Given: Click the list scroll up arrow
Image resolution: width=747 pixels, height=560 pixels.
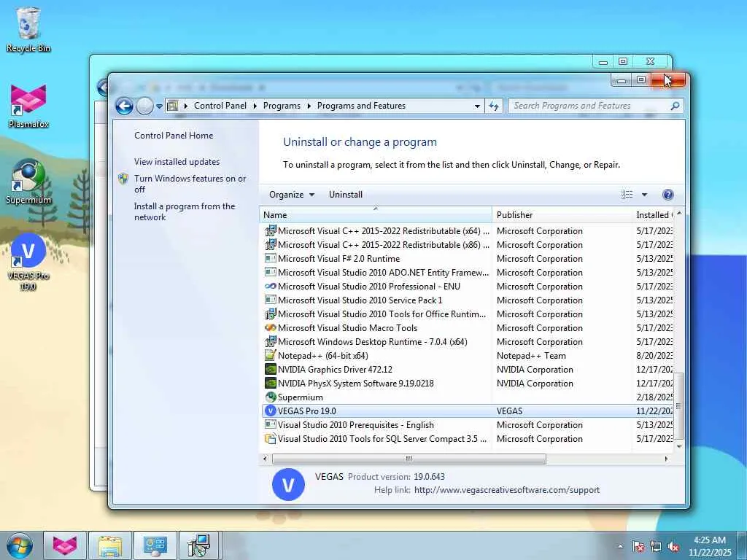Looking at the screenshot, I should point(679,214).
